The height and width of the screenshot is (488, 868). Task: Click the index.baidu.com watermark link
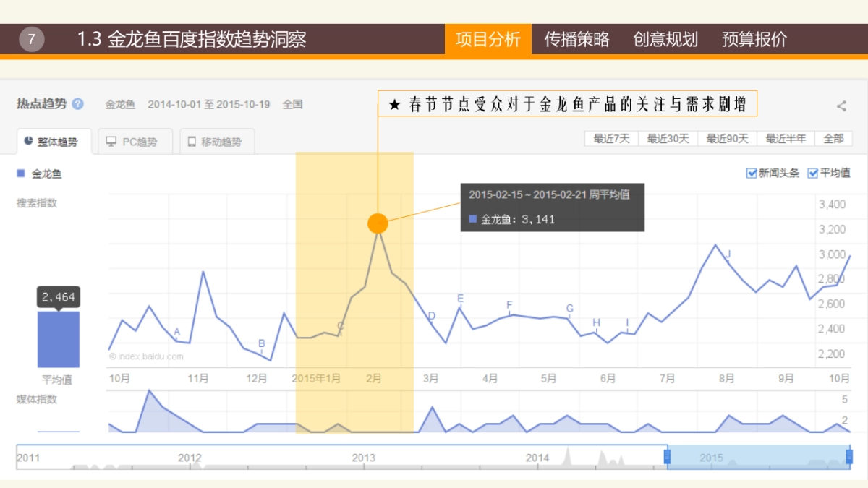145,356
